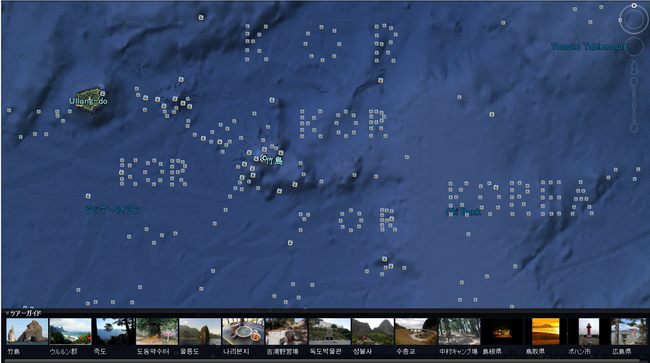
Task: Open the photo icon on Ullung-do island
Action: 102,94
